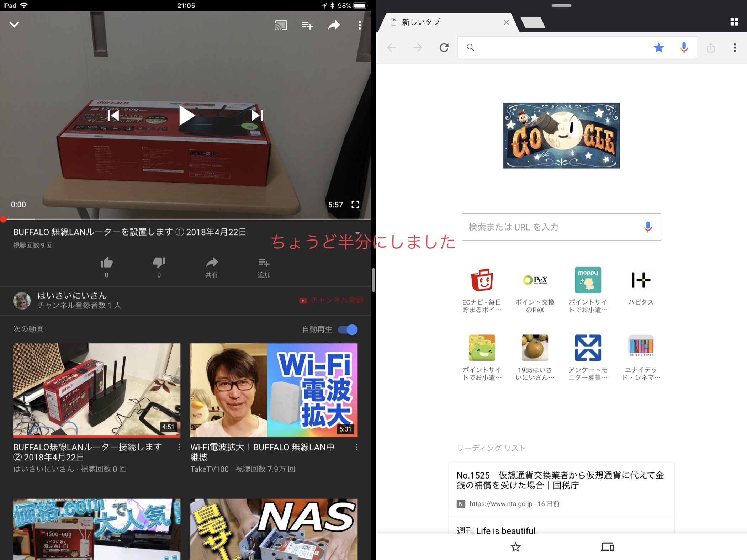Expand the video description arrow
Image resolution: width=747 pixels, height=560 pixels.
point(358,233)
